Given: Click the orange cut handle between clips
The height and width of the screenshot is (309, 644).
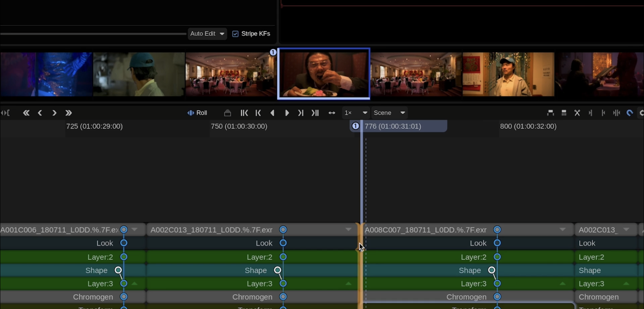Looking at the screenshot, I should pos(360,266).
